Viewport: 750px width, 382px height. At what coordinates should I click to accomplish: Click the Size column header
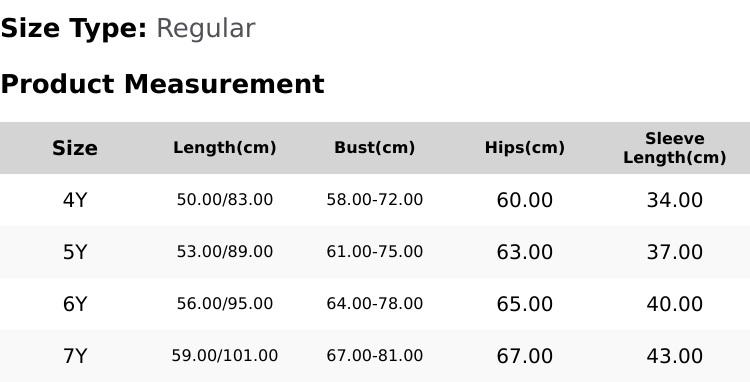pyautogui.click(x=75, y=148)
